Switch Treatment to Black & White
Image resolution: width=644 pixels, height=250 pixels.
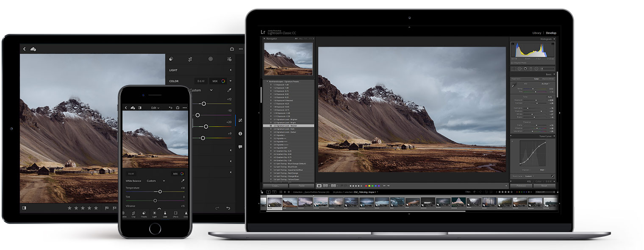tap(548, 79)
